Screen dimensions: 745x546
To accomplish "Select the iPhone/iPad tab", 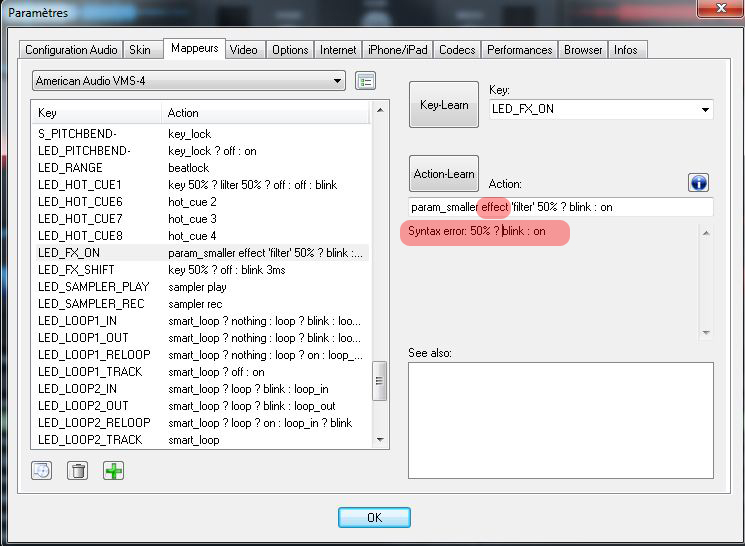I will point(399,50).
